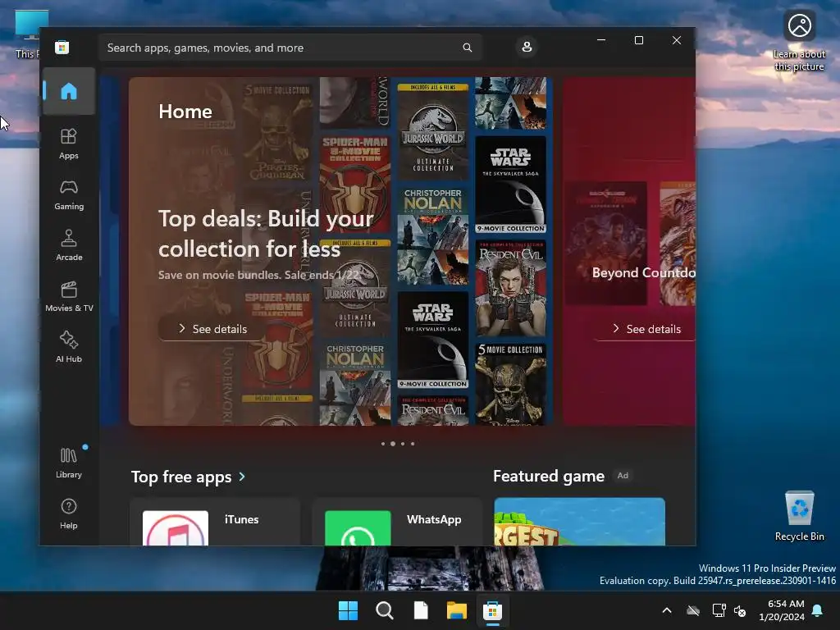The width and height of the screenshot is (840, 630).
Task: Open the Featured game banner image
Action: point(580,522)
